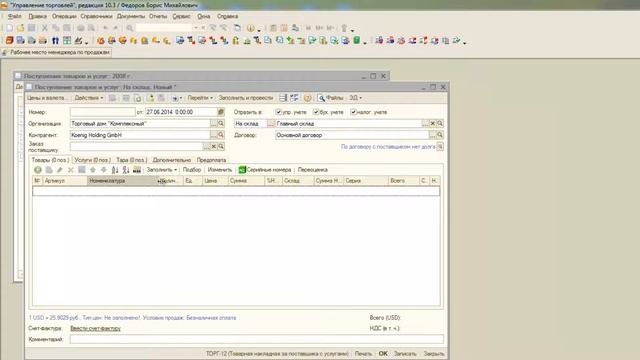Toggle the упр. учете checkbox
Screen dimensions: 640x360
pos(278,112)
